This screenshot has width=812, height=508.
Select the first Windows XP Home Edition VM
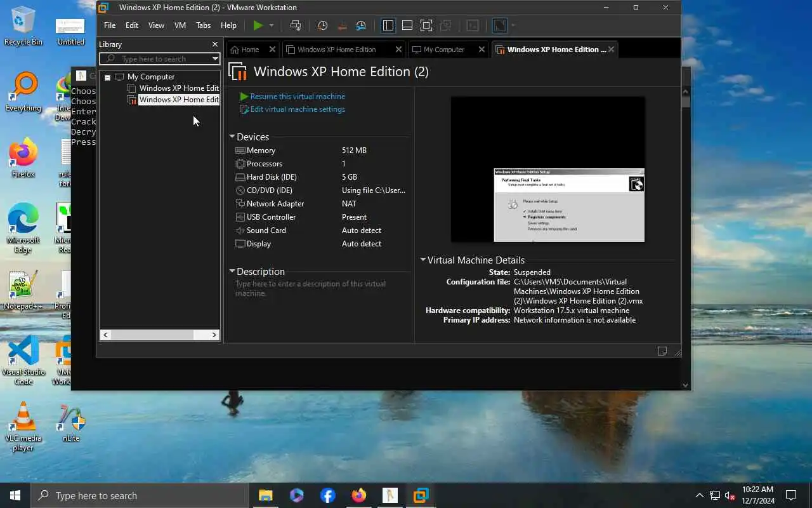[x=179, y=88]
